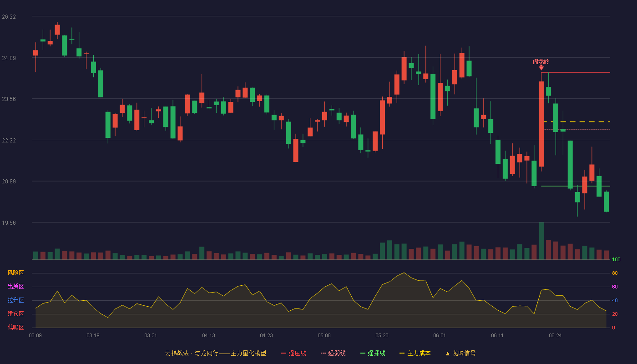Select the 拉升区 zone label
The width and height of the screenshot is (637, 364).
coord(15,300)
